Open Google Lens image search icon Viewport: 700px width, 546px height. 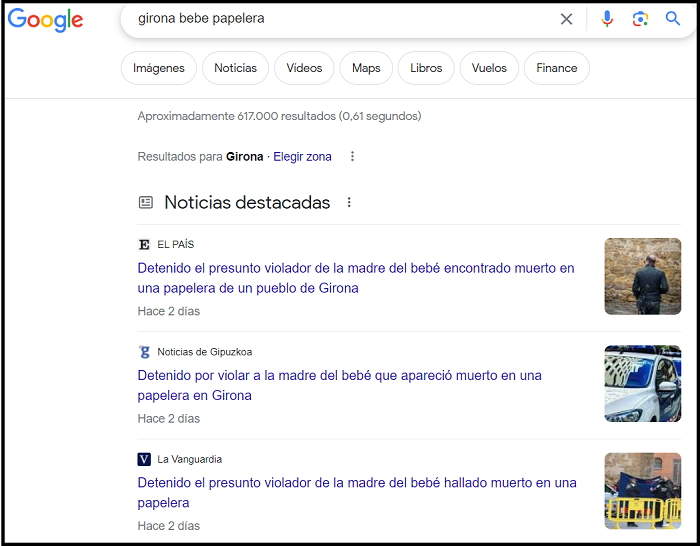click(x=640, y=19)
